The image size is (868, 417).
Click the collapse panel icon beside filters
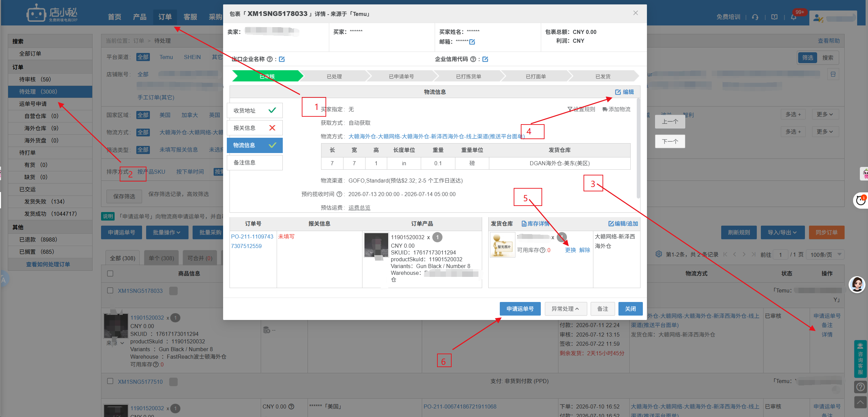click(833, 74)
